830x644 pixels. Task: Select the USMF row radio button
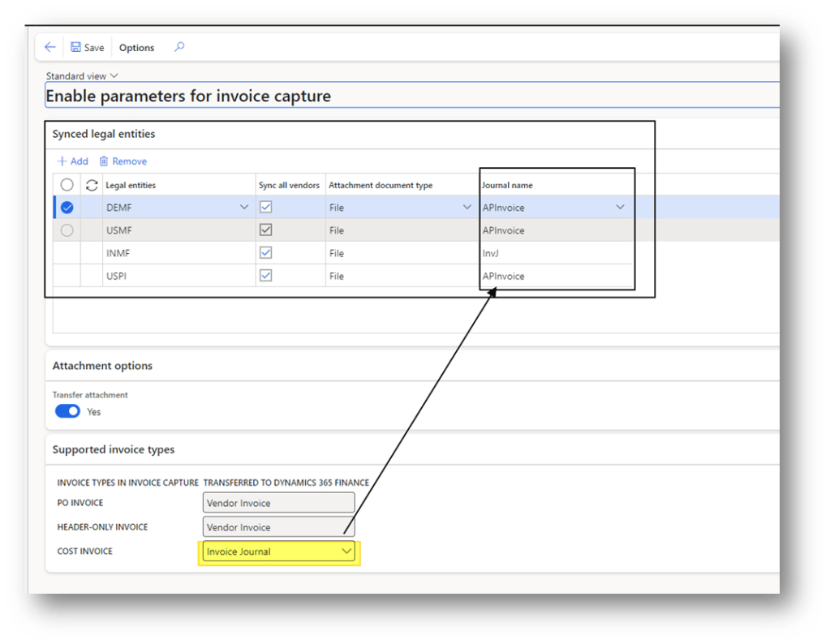coord(67,230)
